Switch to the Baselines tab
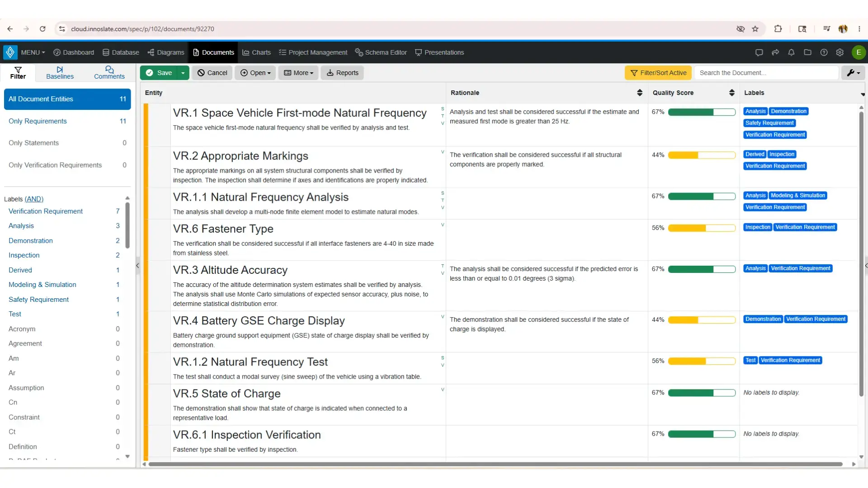 (60, 73)
